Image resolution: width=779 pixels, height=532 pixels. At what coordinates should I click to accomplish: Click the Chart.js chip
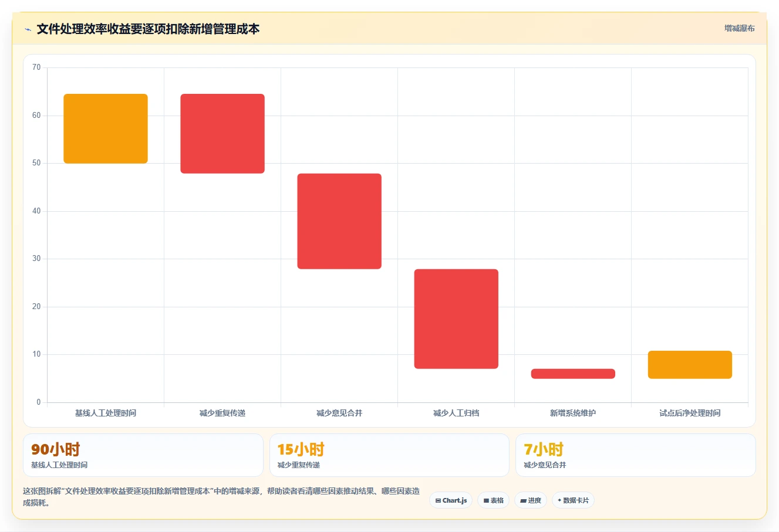click(x=451, y=500)
